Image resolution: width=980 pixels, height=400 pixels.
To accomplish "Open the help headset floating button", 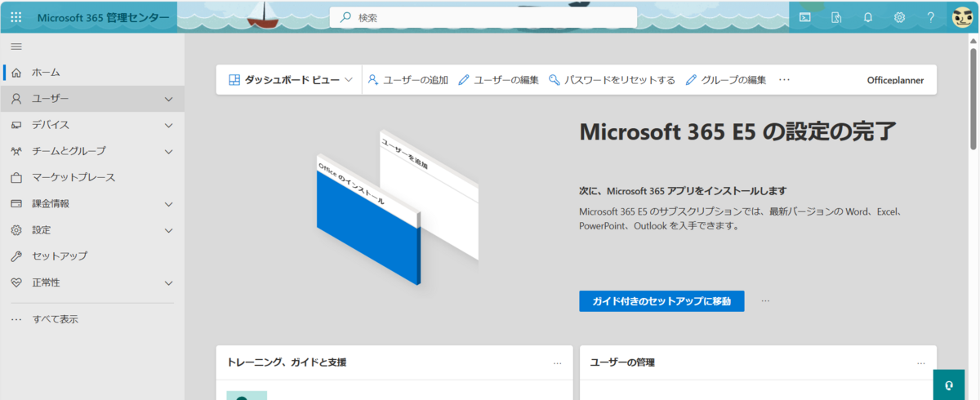I will pyautogui.click(x=949, y=384).
